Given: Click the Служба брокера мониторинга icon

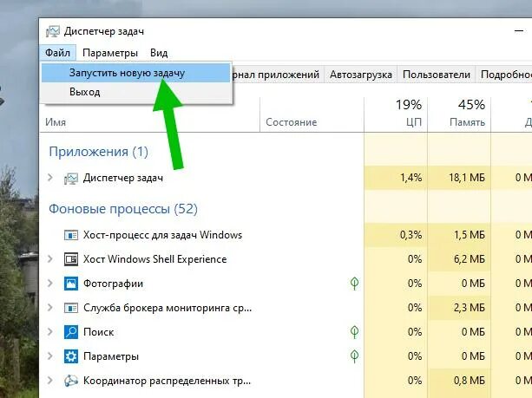Looking at the screenshot, I should [71, 308].
